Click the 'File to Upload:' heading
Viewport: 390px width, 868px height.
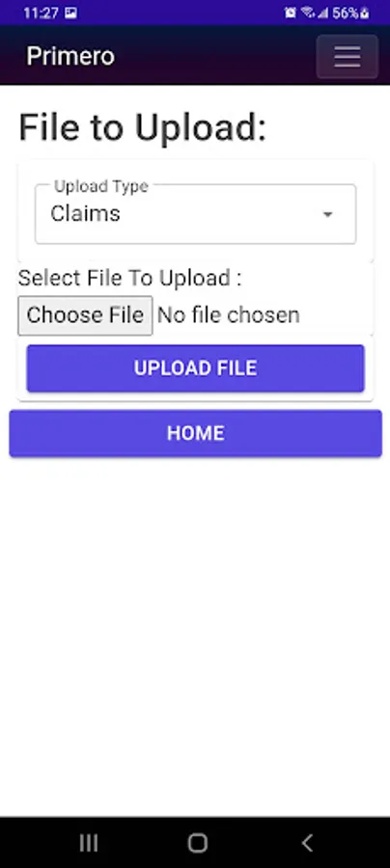point(143,128)
